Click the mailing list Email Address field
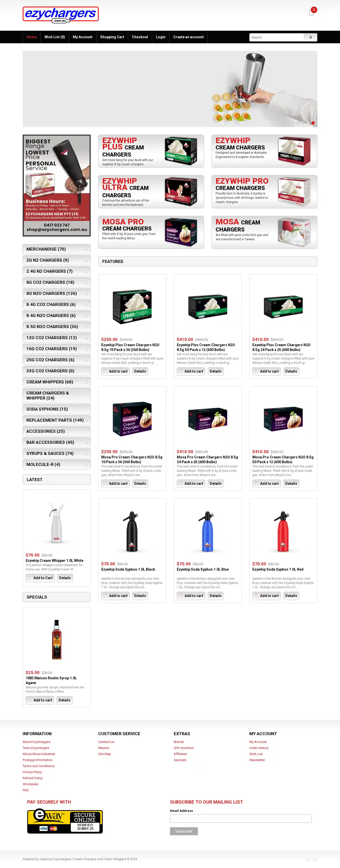This screenshot has height=868, width=340. [241, 818]
